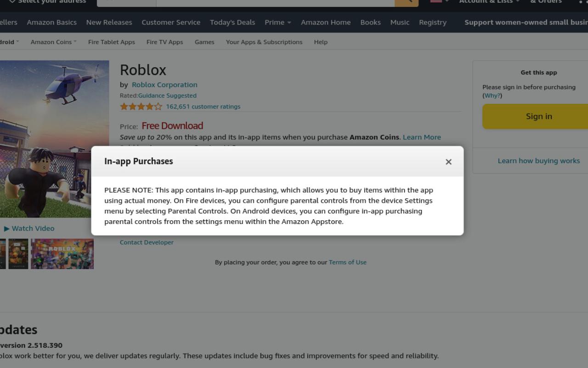Play the Watch Video link
This screenshot has height=368, width=588.
(x=29, y=228)
